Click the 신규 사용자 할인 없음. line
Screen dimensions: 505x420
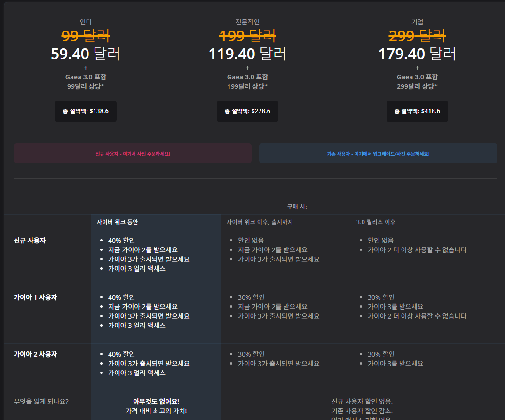(362, 401)
